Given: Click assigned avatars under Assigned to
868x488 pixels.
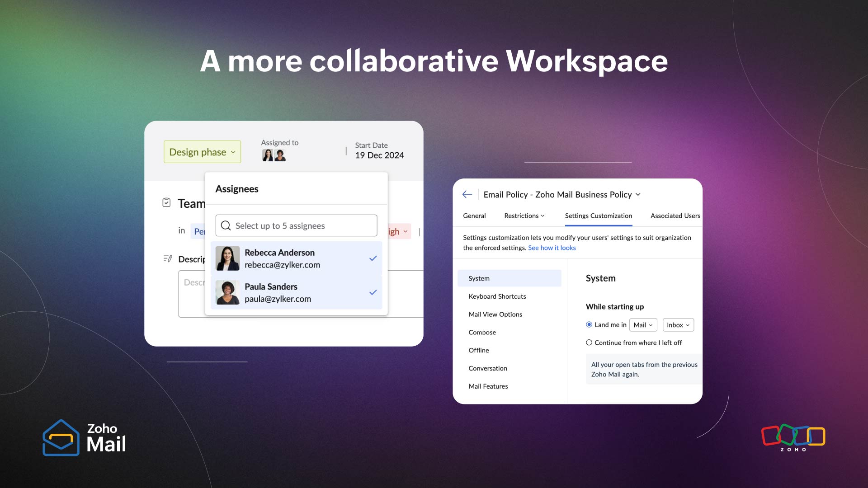Looking at the screenshot, I should click(x=274, y=155).
